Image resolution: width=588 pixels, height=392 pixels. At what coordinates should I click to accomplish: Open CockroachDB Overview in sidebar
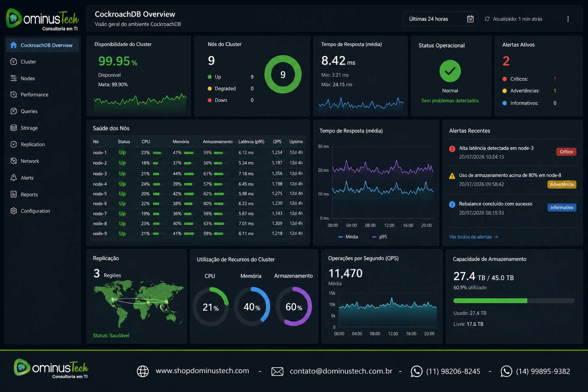click(x=43, y=45)
